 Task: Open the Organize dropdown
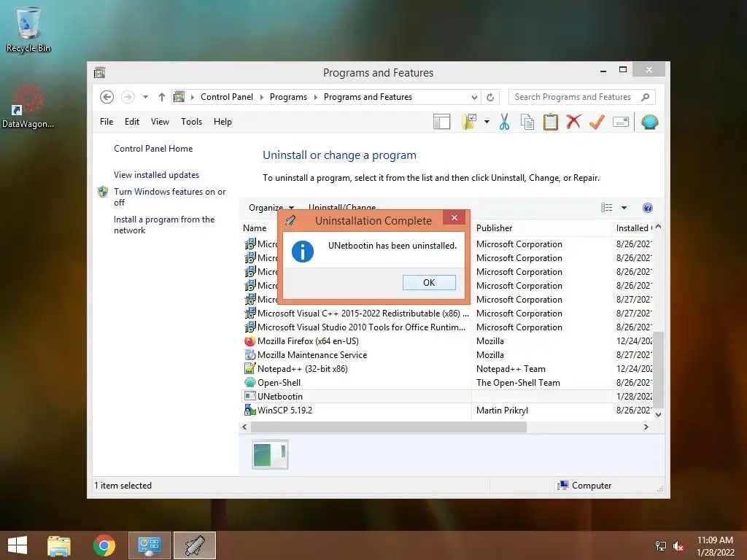tap(271, 208)
